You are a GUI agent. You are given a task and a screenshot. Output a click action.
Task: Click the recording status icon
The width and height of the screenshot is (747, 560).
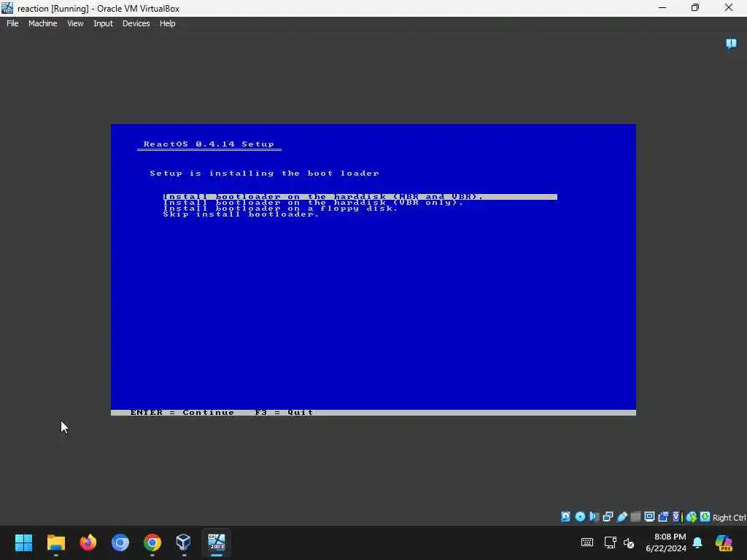pos(663,517)
